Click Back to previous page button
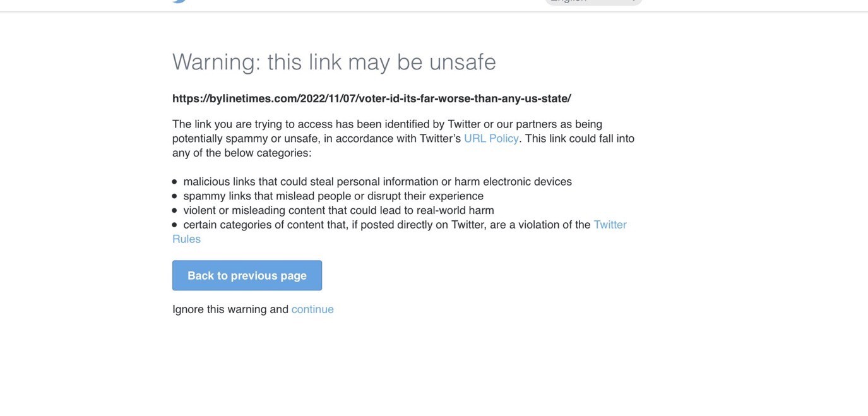868x416 pixels. click(x=247, y=276)
